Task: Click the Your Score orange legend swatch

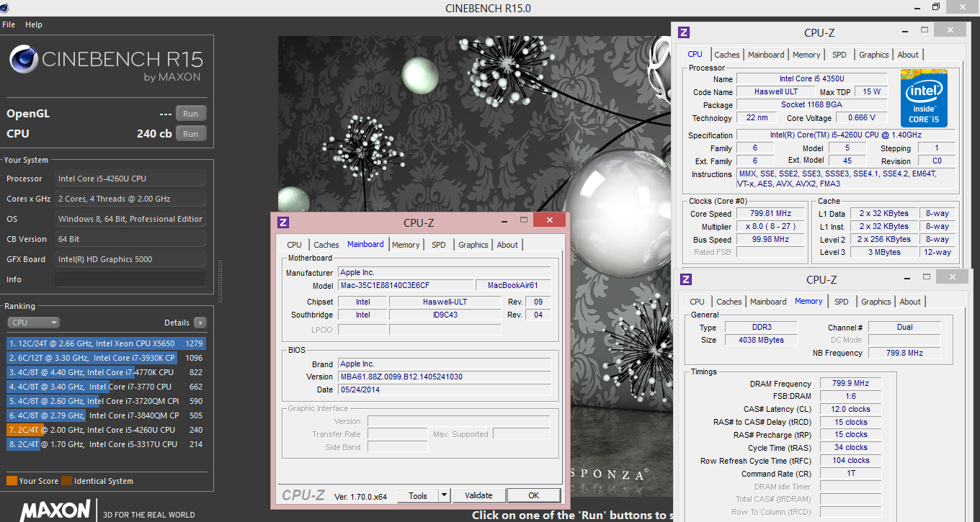Action: (12, 481)
